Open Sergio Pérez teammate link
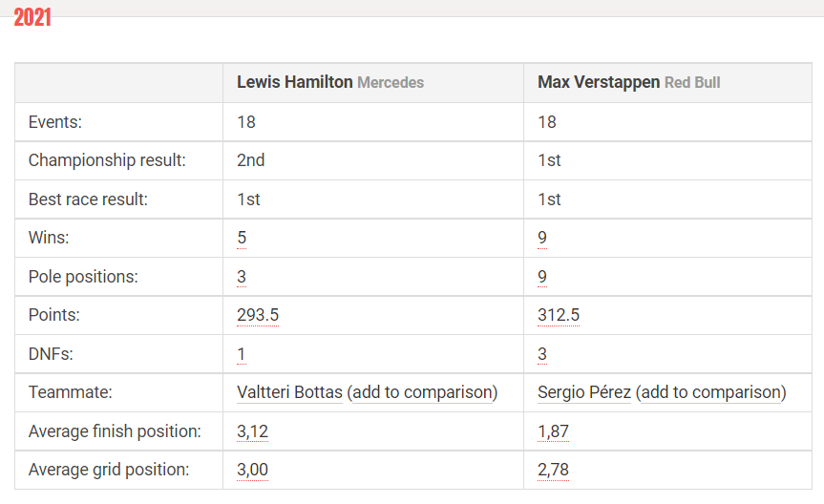The height and width of the screenshot is (504, 824). click(583, 392)
